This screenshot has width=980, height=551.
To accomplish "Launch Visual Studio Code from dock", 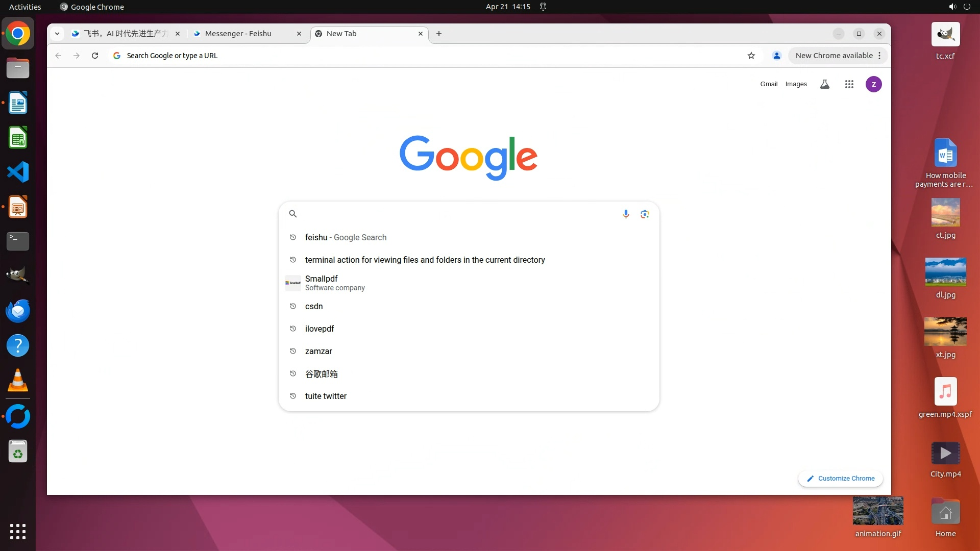I will click(18, 172).
